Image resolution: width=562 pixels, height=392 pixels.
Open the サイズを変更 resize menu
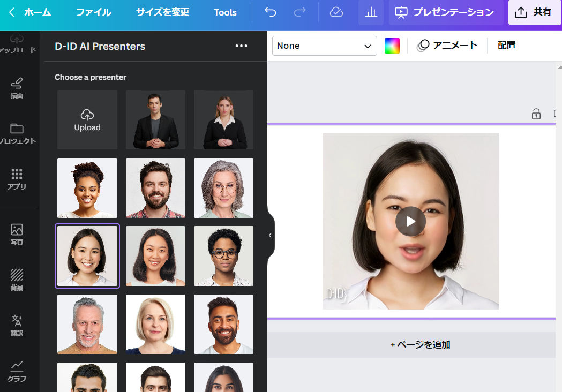tap(162, 12)
